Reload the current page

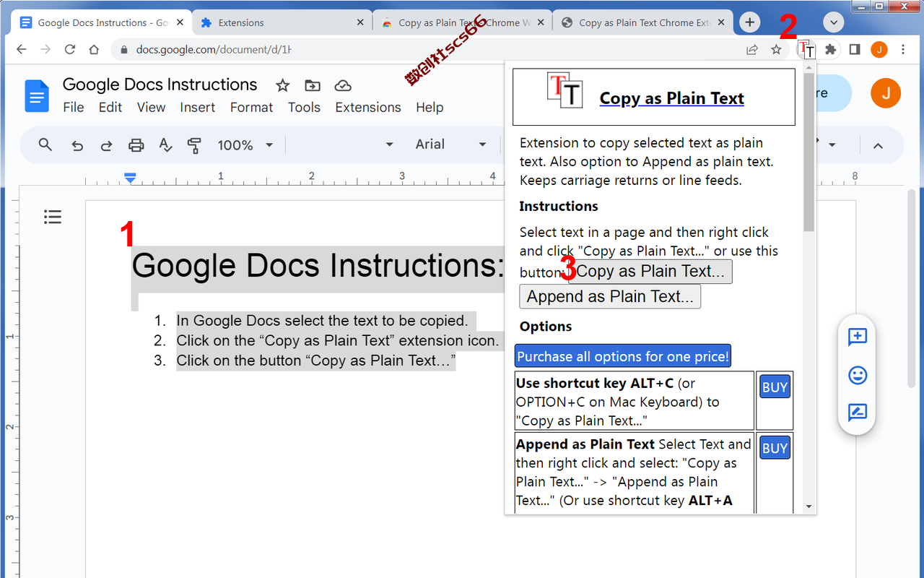point(70,50)
